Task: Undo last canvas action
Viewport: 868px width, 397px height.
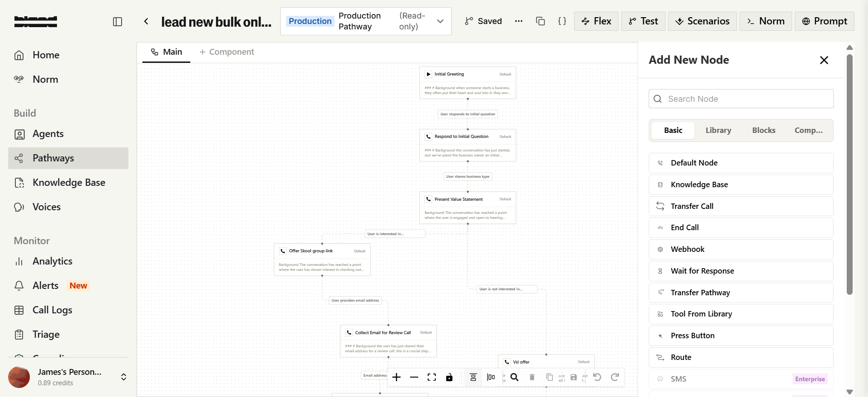Action: (x=597, y=377)
